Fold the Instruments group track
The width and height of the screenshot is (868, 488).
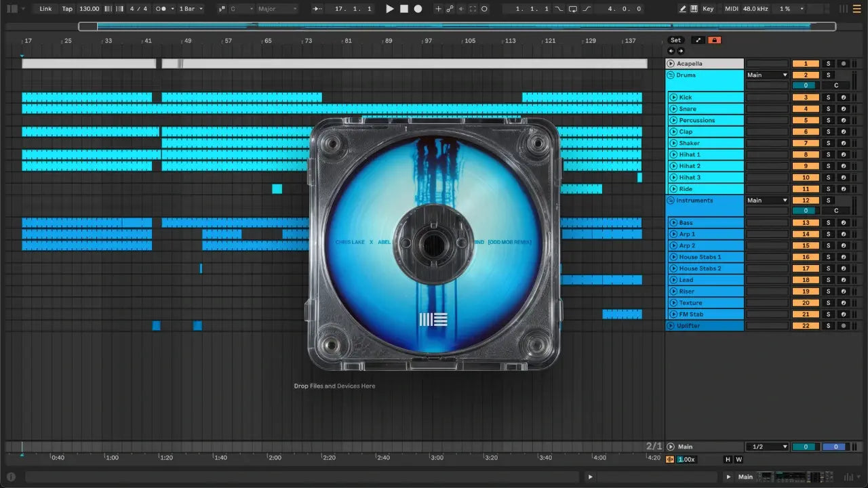click(671, 201)
